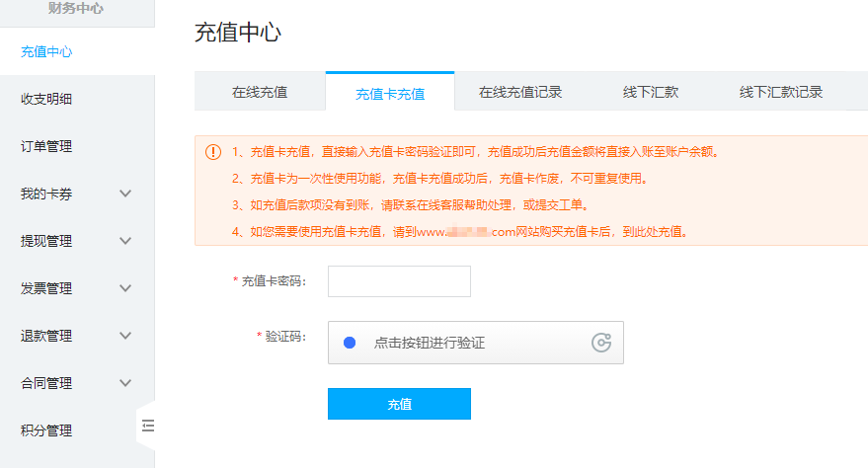Screen dimensions: 868x468
Task: Open the 在线充值记录 tab
Action: (x=520, y=92)
